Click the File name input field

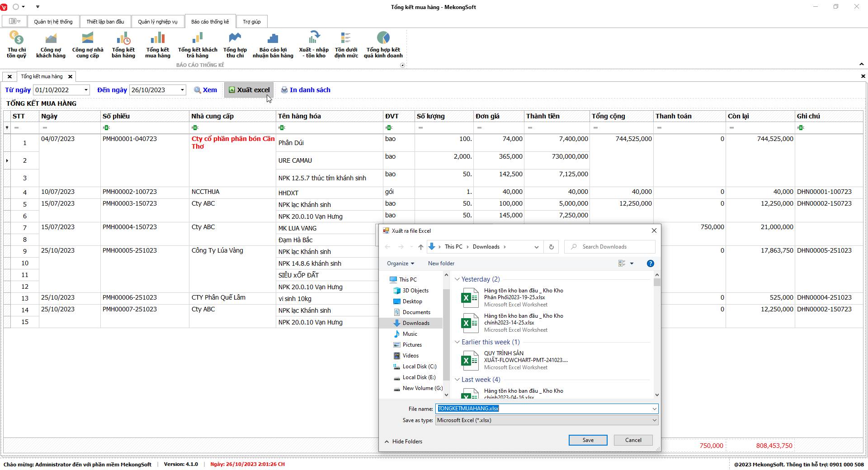tap(542, 409)
